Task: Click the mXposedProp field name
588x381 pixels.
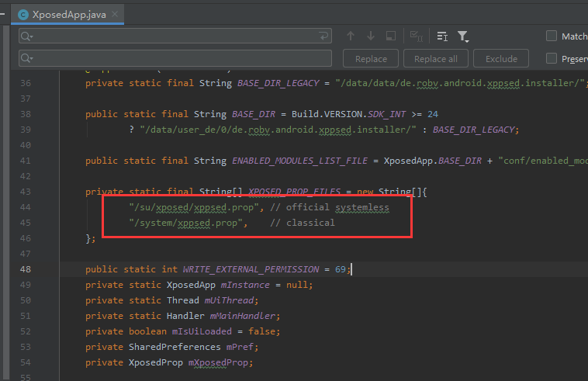Action: coord(219,362)
